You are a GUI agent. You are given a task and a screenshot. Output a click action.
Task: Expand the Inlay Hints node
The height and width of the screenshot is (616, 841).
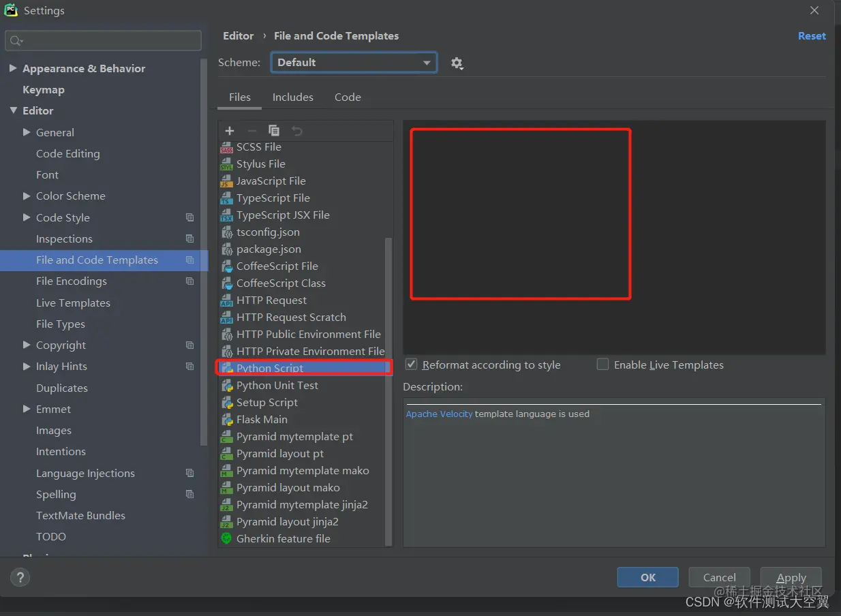[x=27, y=367]
